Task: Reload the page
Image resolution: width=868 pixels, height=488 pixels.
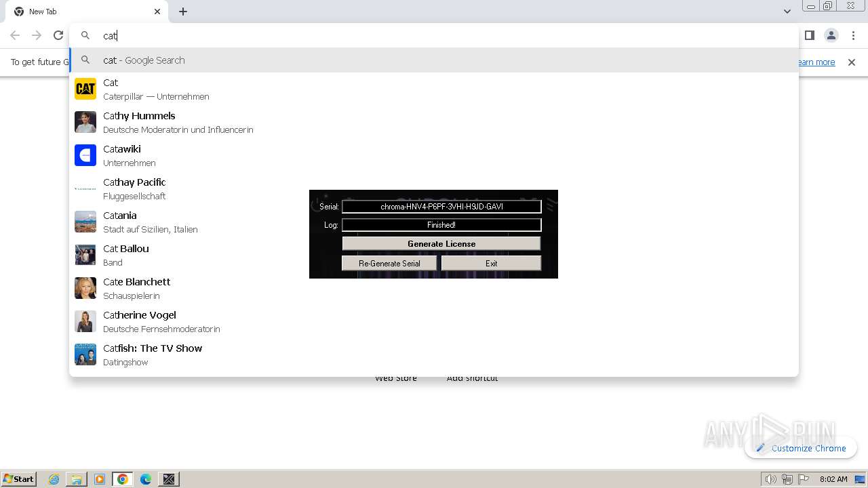Action: pyautogui.click(x=58, y=35)
